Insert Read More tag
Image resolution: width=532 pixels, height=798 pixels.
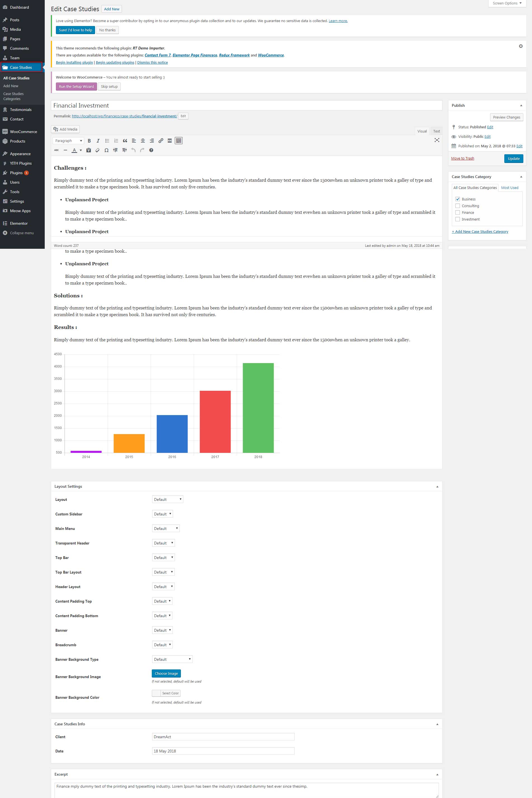click(170, 141)
